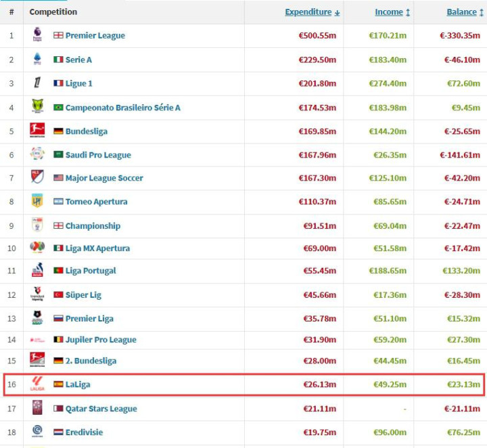Open the LaLiga competition link
487x448 pixels.
pyautogui.click(x=78, y=384)
